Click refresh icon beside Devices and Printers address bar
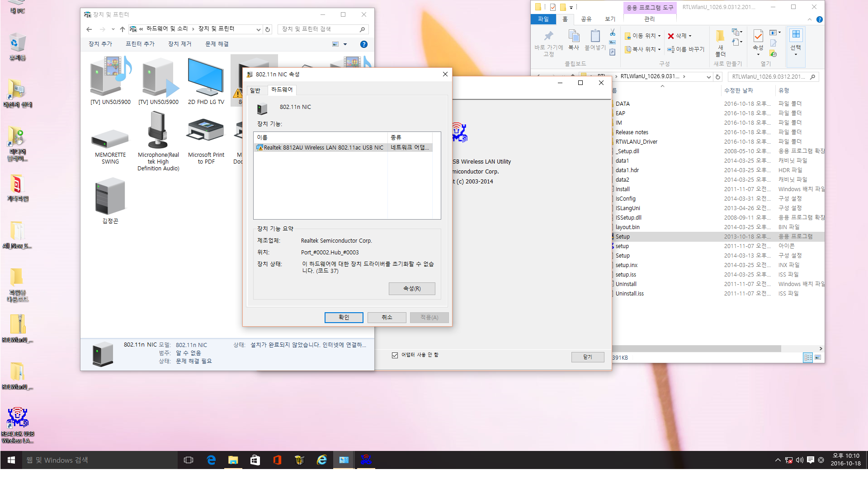Viewport: 868px width, 488px height. pos(268,29)
